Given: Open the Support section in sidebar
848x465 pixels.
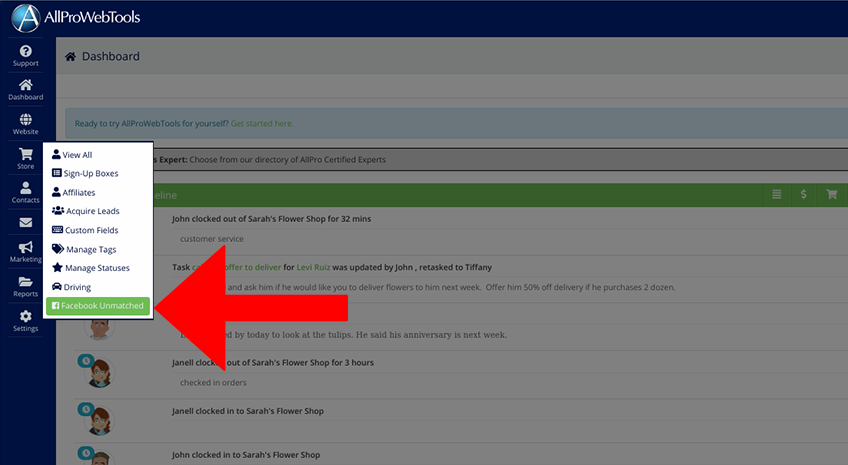Looking at the screenshot, I should (x=25, y=56).
